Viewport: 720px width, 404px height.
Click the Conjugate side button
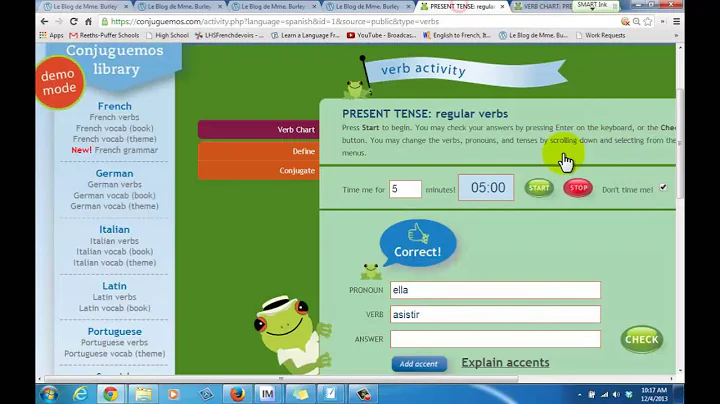[x=259, y=170]
